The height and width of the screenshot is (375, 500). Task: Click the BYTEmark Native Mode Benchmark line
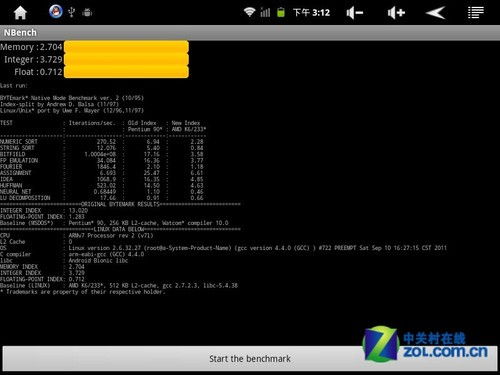tap(72, 98)
